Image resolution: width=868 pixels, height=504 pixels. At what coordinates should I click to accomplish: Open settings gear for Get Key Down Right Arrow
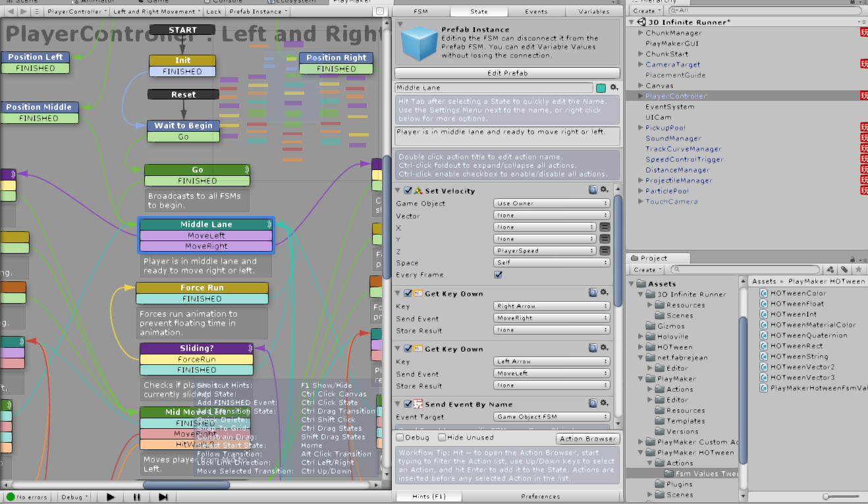pos(604,293)
